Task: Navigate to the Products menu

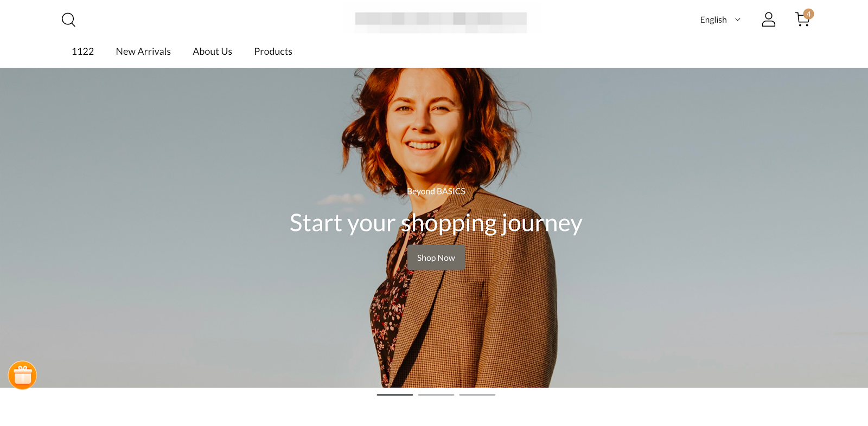Action: pos(273,51)
